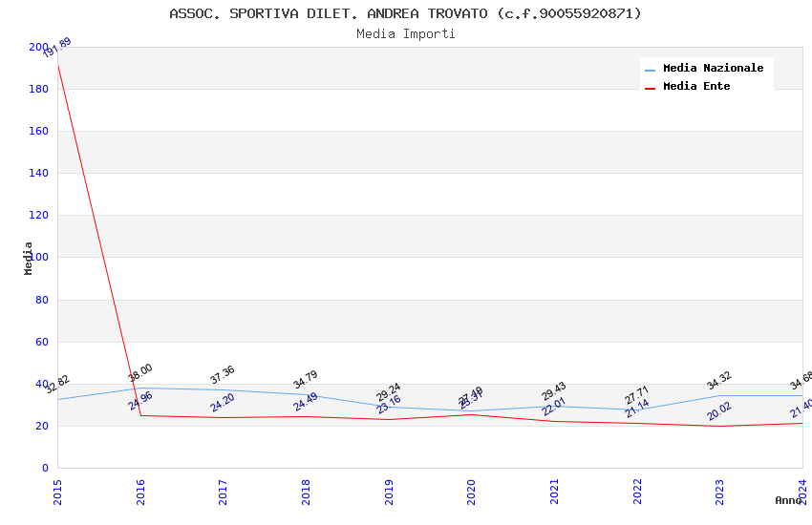Screen dimensions: 812x525
Task: Click y-axis tick label 60
Action: pyautogui.click(x=42, y=342)
